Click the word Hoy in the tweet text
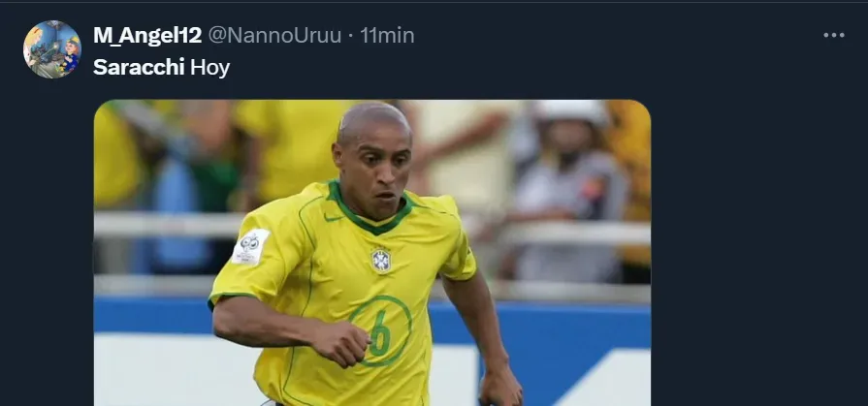The height and width of the screenshot is (406, 868). coord(209,68)
